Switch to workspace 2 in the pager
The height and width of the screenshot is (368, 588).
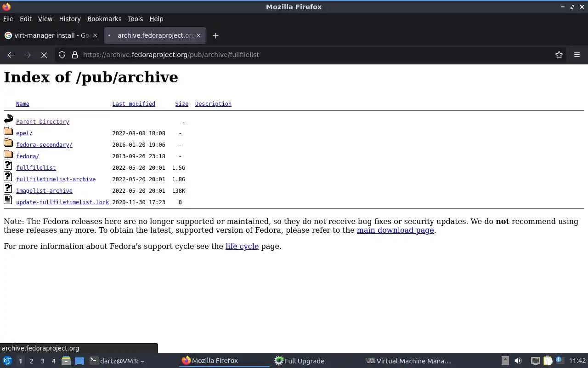(31, 361)
